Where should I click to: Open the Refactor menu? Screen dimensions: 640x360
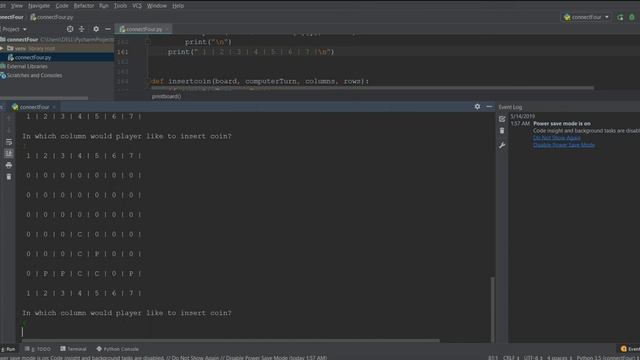tap(84, 6)
